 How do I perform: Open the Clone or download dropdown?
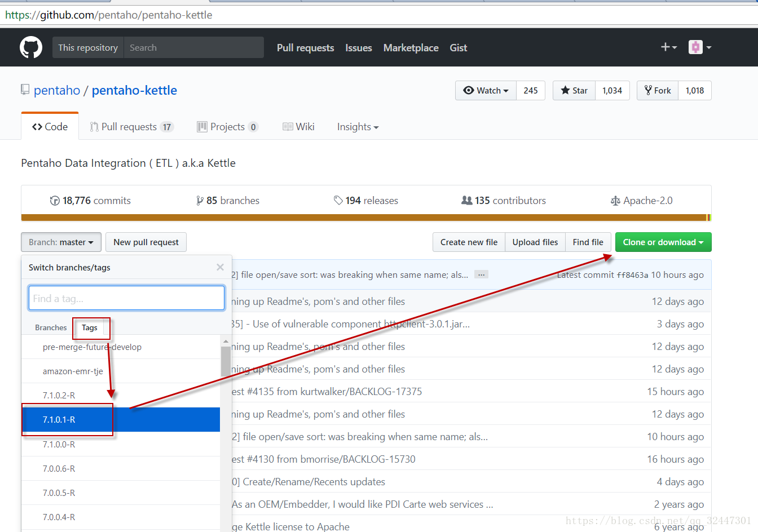point(663,242)
